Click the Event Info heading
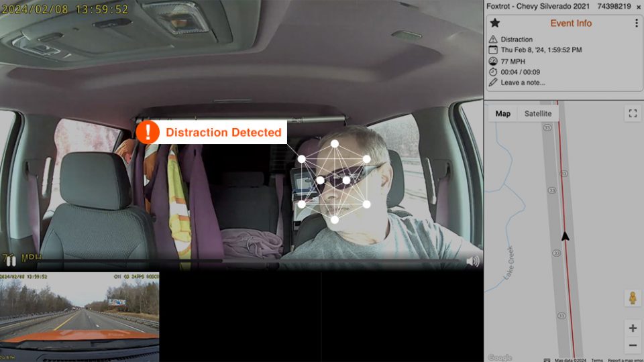This screenshot has width=644, height=362. coord(571,23)
